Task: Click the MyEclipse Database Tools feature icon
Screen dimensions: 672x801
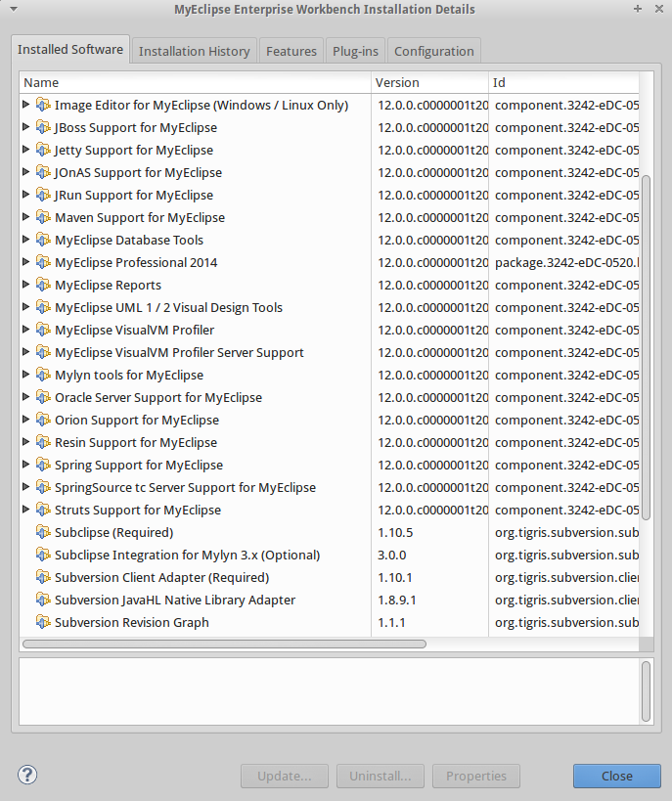Action: (x=43, y=240)
